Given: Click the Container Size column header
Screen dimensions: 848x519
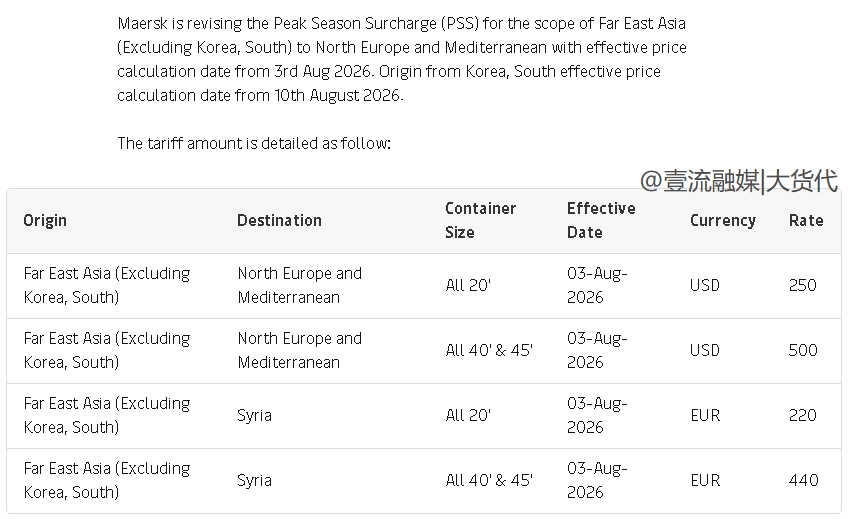Looking at the screenshot, I should coord(480,221).
